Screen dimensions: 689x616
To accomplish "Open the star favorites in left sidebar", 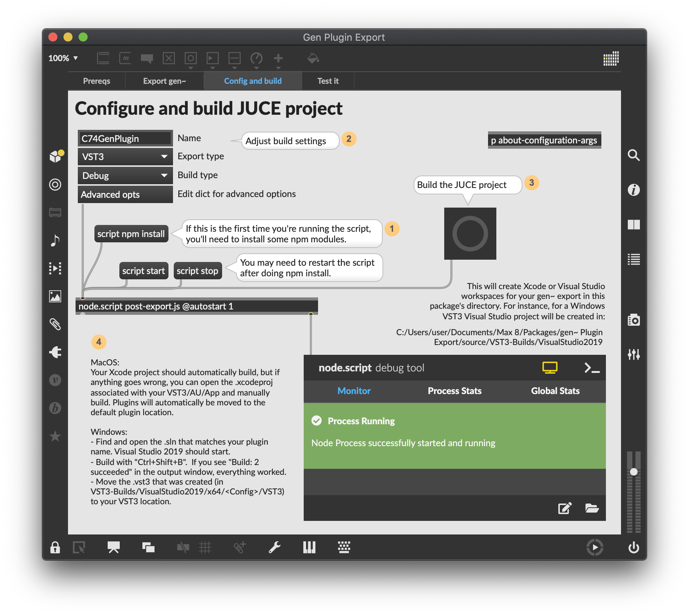I will [55, 436].
